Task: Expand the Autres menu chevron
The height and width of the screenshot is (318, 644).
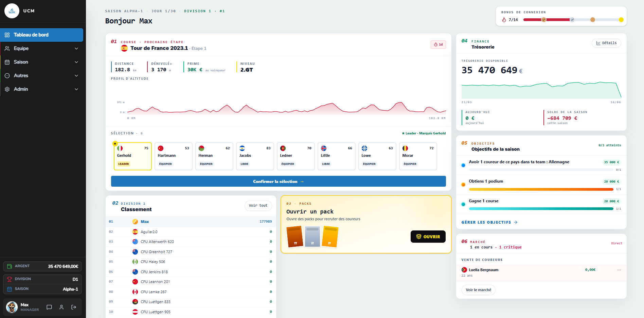Action: pos(76,76)
